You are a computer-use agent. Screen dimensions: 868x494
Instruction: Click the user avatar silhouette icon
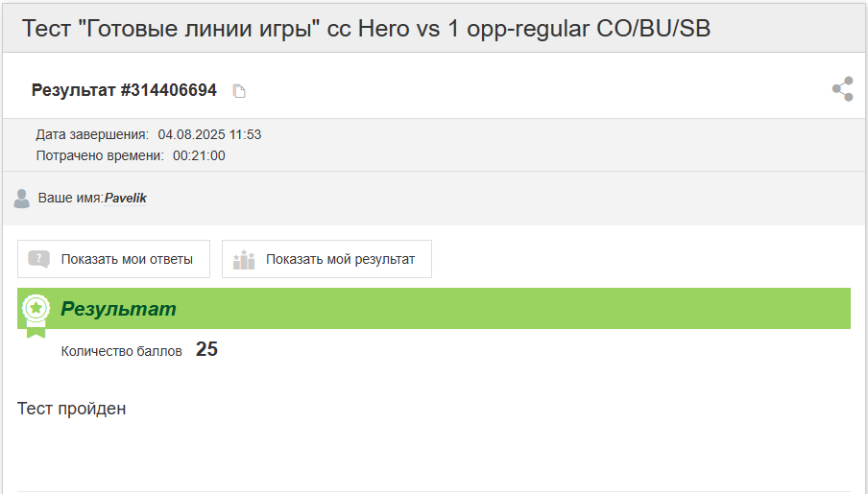point(21,199)
